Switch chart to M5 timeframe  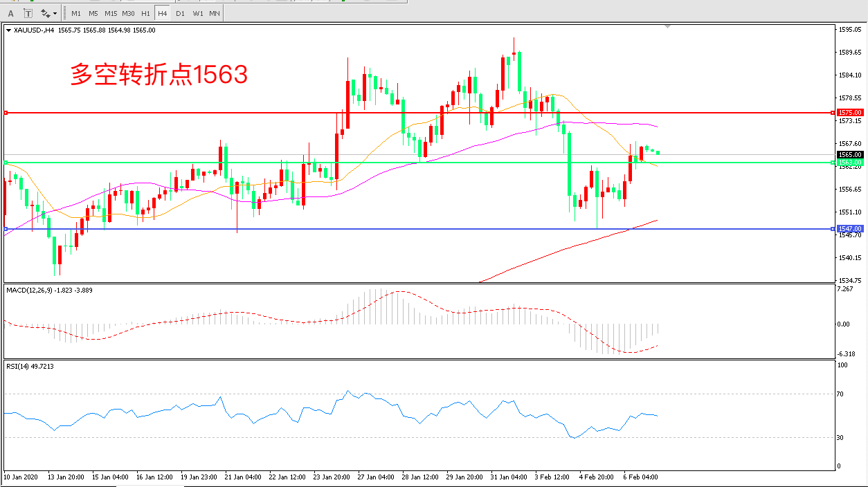(93, 13)
